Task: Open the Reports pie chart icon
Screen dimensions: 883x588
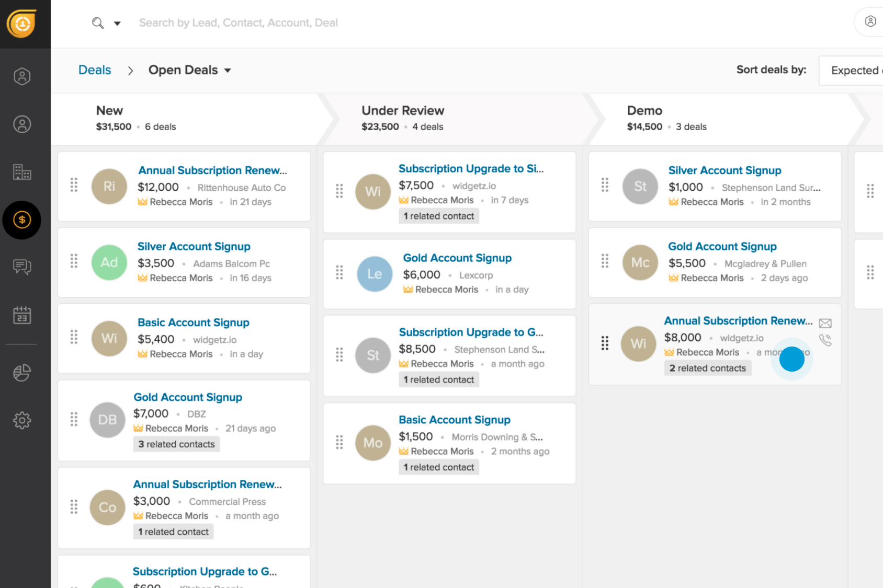Action: [22, 373]
